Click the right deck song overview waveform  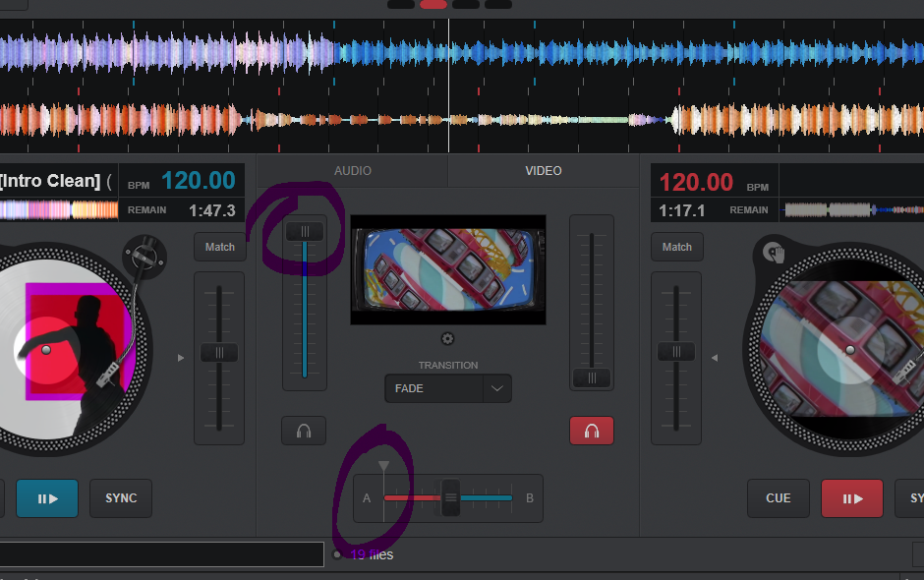852,209
